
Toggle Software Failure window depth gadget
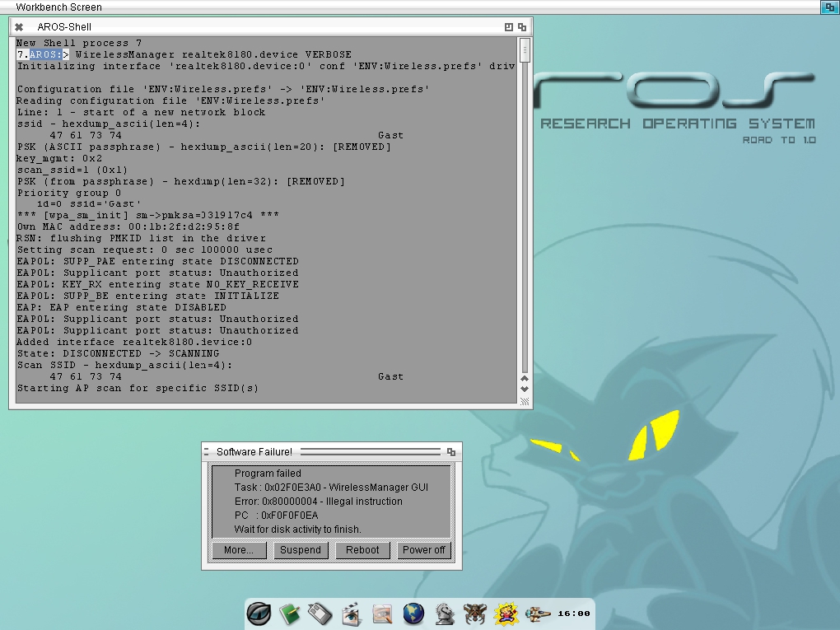point(451,452)
